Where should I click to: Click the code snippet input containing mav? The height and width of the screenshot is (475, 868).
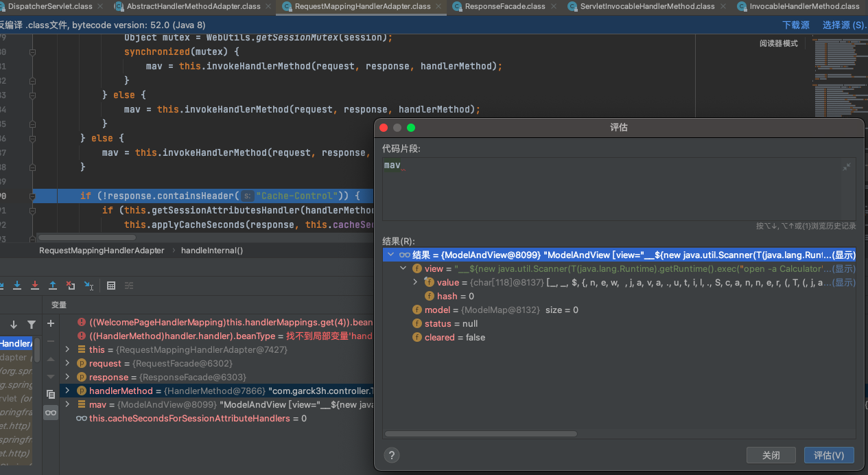tap(618, 189)
